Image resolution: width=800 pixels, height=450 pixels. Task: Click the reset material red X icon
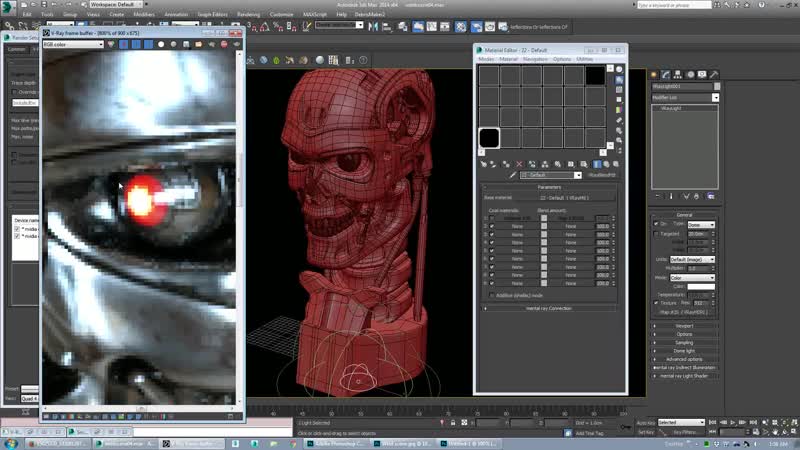(x=517, y=163)
